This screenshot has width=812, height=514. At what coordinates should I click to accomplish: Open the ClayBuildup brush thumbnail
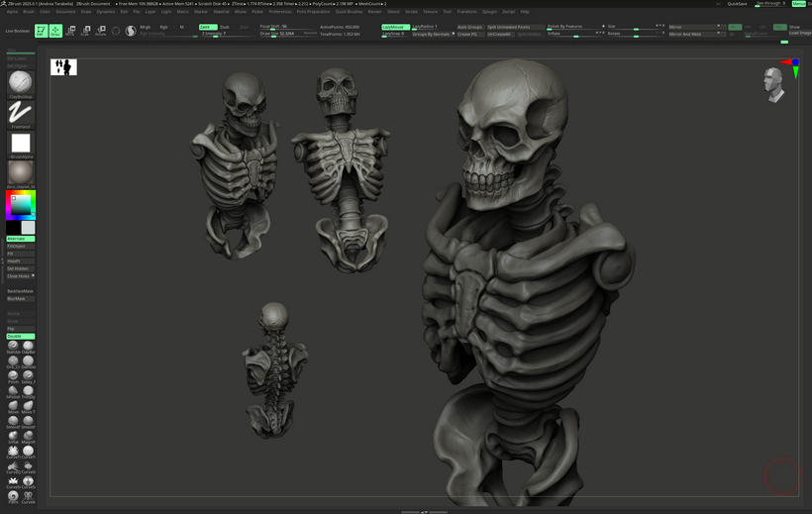click(x=20, y=81)
